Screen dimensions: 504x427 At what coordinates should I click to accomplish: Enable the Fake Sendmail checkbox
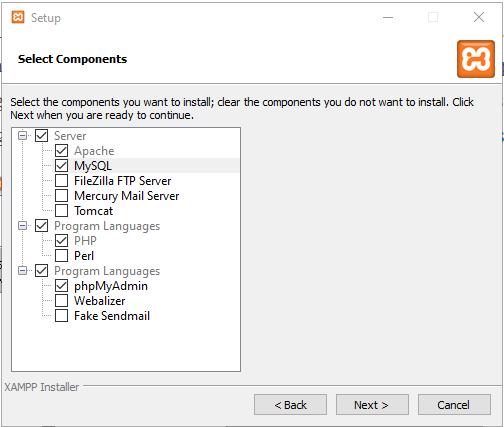pyautogui.click(x=62, y=315)
